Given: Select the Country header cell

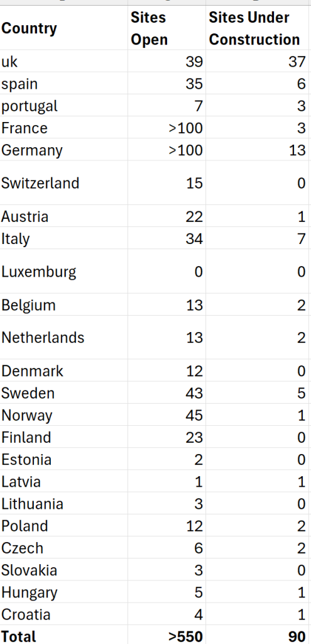Looking at the screenshot, I should [63, 28].
